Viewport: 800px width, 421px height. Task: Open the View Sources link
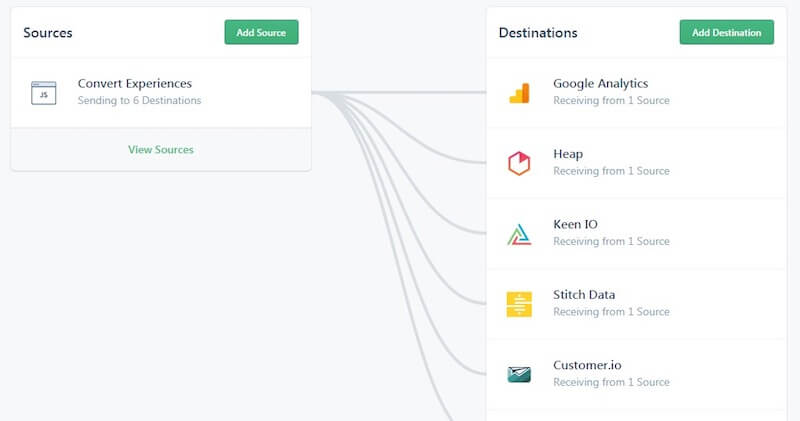161,150
